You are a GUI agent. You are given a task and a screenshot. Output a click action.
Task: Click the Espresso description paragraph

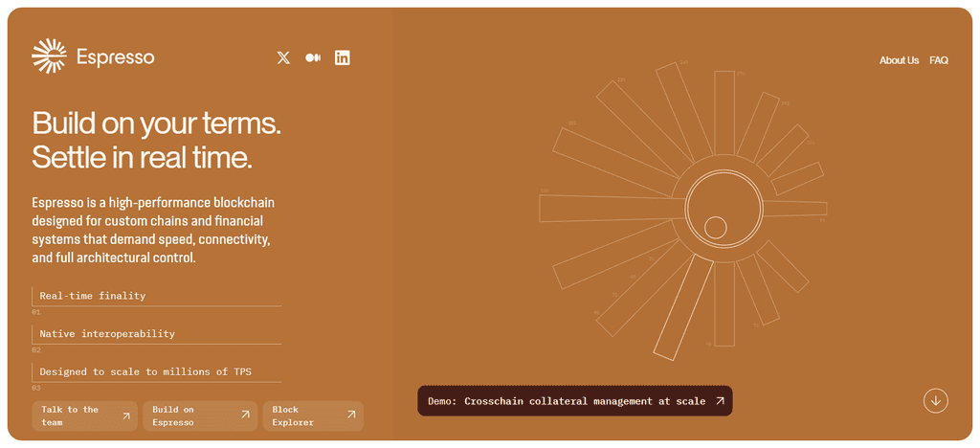pyautogui.click(x=154, y=230)
